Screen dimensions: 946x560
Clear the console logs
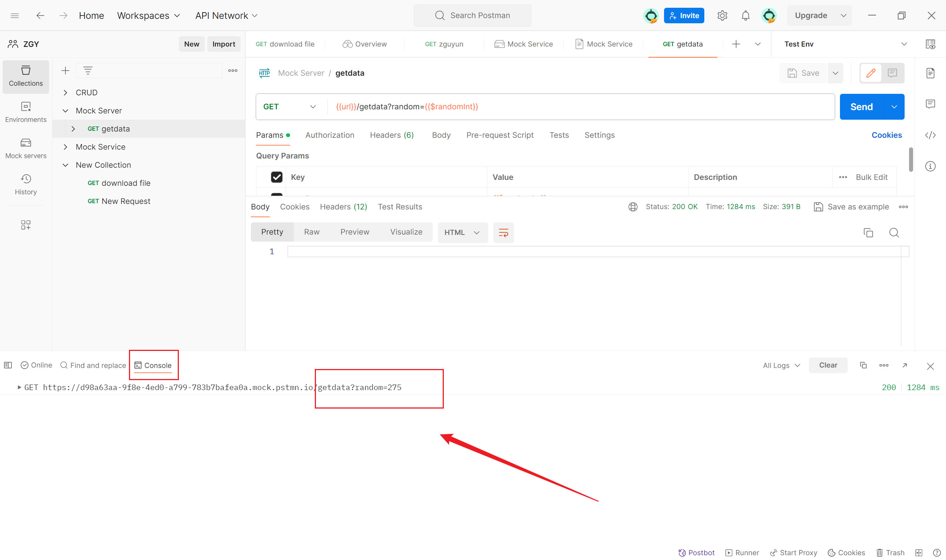(x=828, y=365)
